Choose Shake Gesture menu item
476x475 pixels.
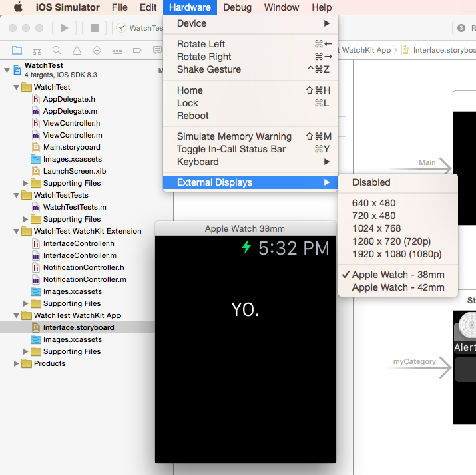tap(251, 69)
